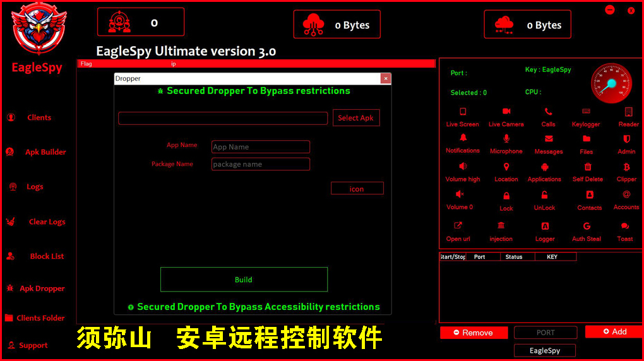
Task: Click the Microphone icon
Action: 506,139
